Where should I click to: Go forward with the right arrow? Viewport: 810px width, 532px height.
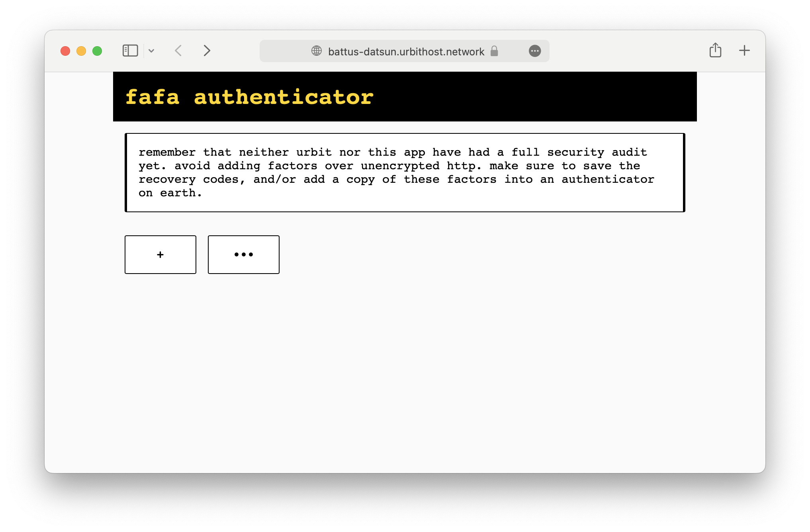point(207,51)
